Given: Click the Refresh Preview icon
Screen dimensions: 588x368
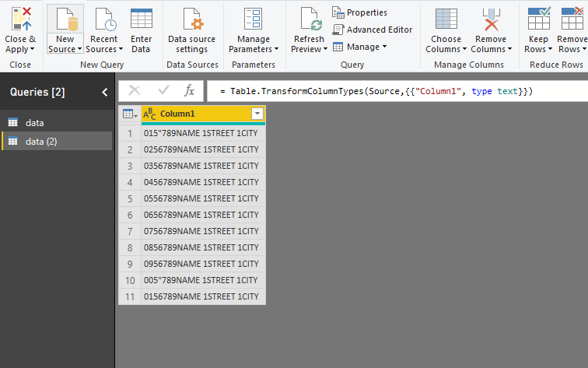Looking at the screenshot, I should coord(311,19).
